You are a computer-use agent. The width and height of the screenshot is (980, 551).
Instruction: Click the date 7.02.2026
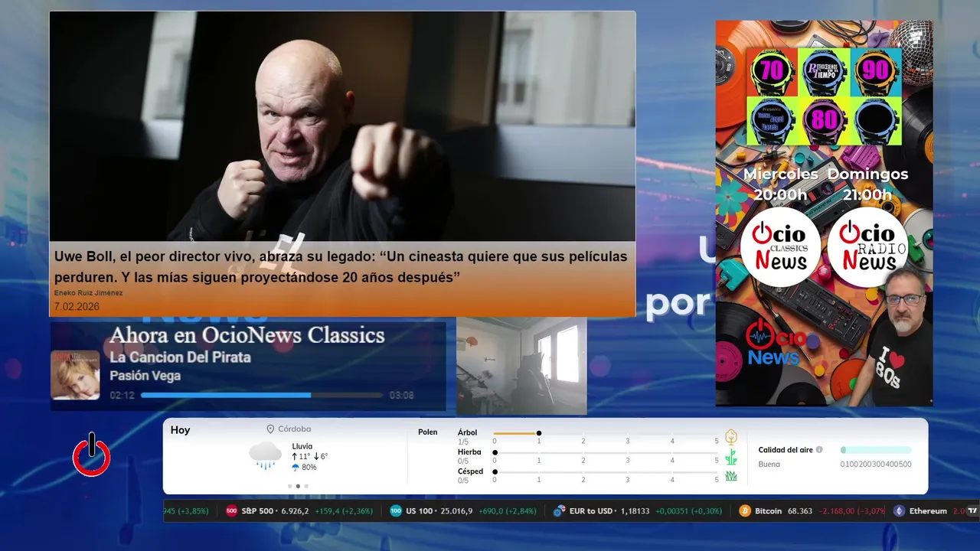[x=77, y=307]
